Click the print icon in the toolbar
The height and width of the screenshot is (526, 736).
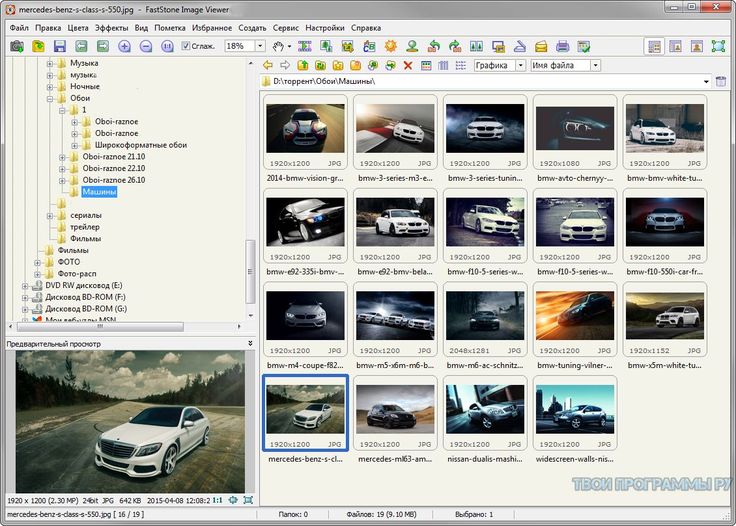(562, 46)
